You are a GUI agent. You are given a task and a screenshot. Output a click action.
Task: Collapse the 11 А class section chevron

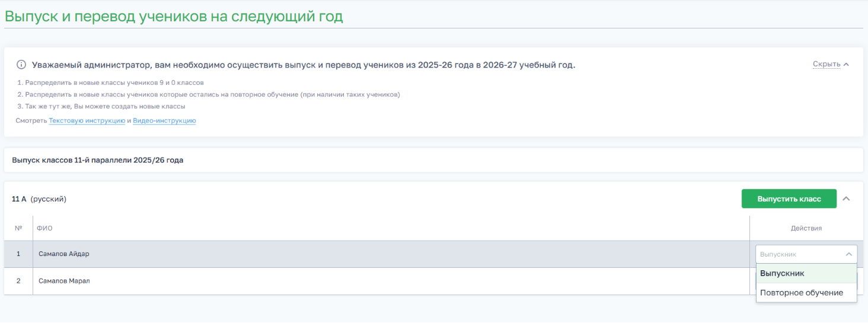(x=847, y=199)
